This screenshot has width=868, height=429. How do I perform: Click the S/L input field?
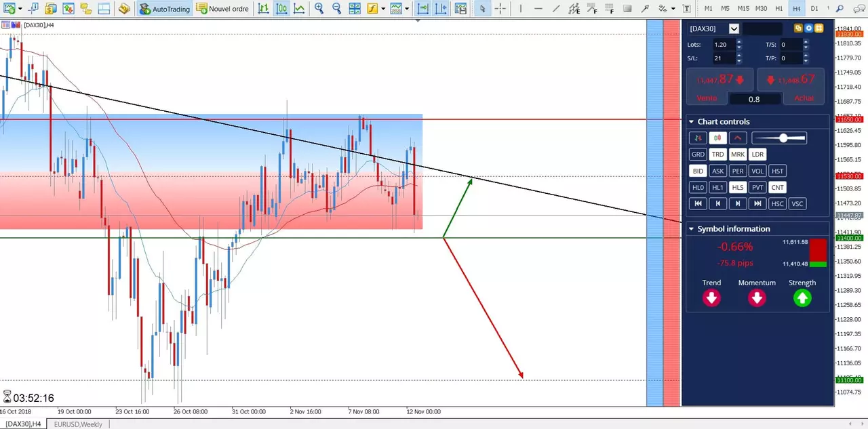click(x=723, y=58)
